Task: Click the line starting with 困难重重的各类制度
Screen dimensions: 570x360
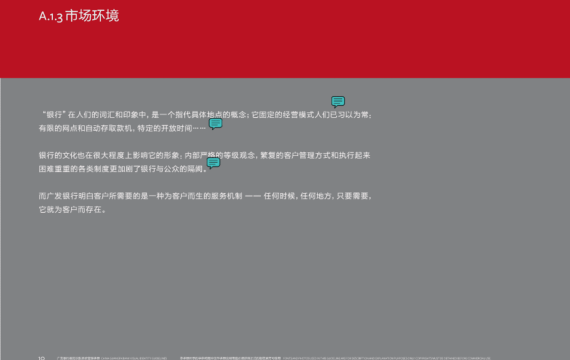Action: pos(123,169)
